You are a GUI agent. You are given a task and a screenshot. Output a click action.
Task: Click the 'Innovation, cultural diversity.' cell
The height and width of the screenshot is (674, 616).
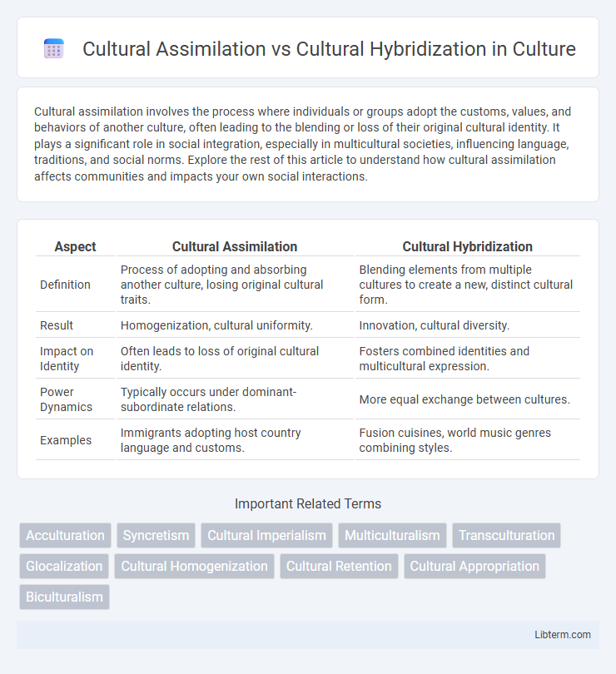pos(468,325)
